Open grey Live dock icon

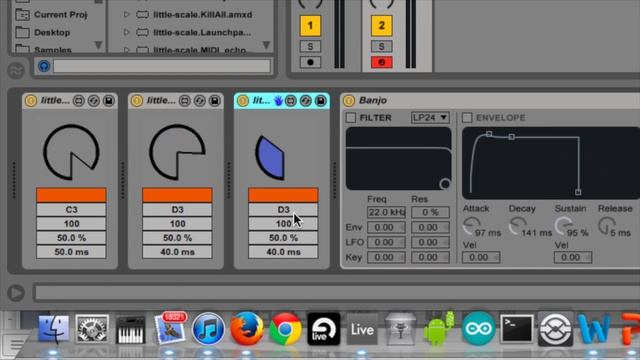pyautogui.click(x=362, y=329)
